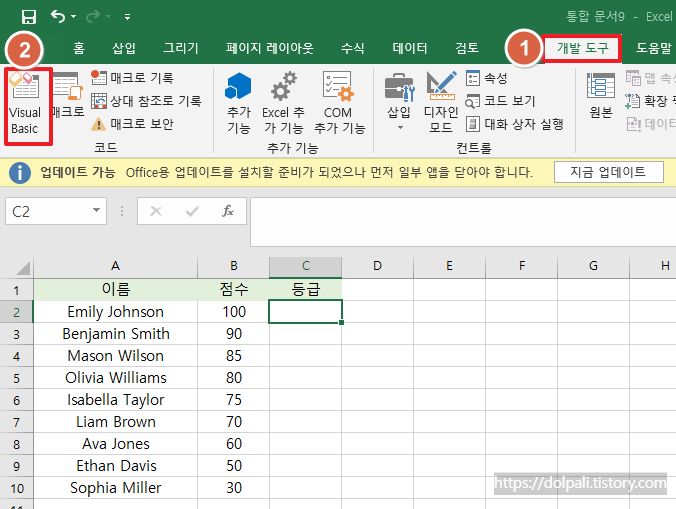The height and width of the screenshot is (509, 676).
Task: Click cell with Mason Wilson
Action: [x=116, y=356]
